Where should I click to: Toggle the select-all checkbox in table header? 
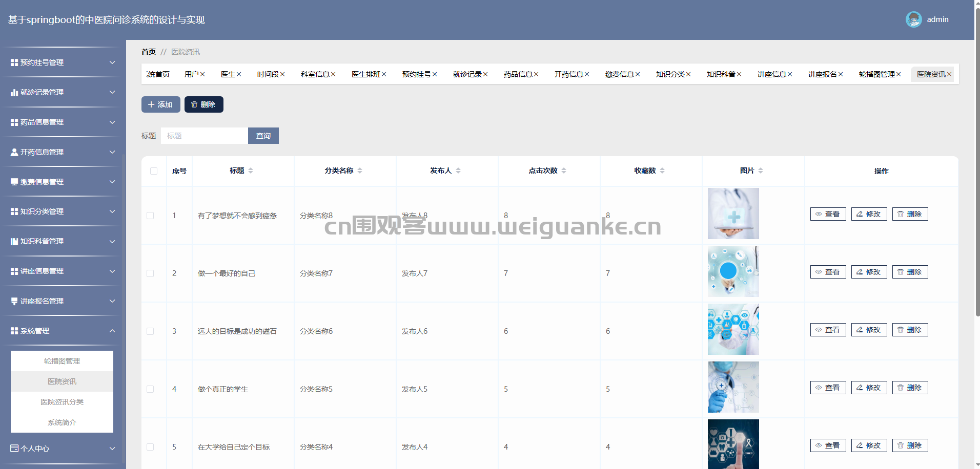(154, 171)
